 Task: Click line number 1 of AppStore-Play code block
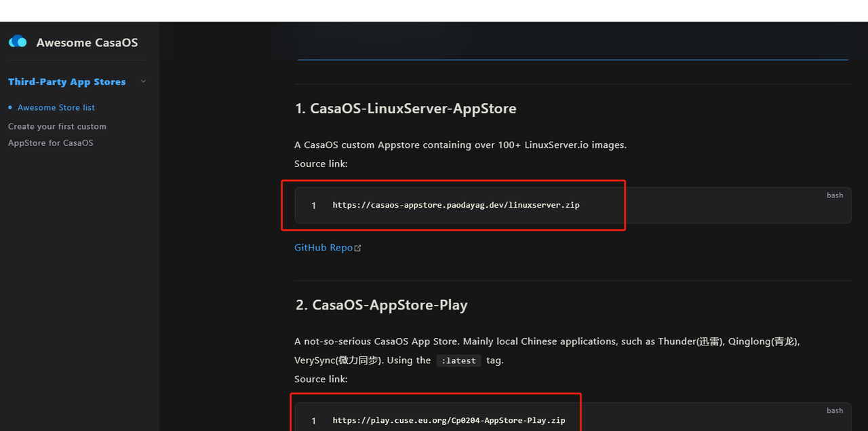click(313, 421)
